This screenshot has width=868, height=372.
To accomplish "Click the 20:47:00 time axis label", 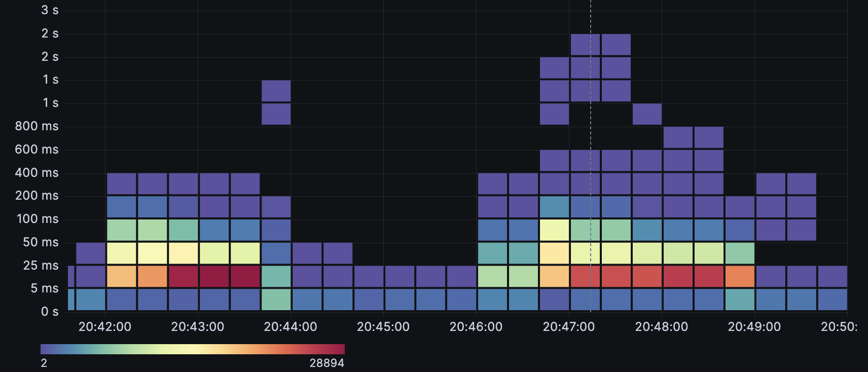I will coord(568,327).
